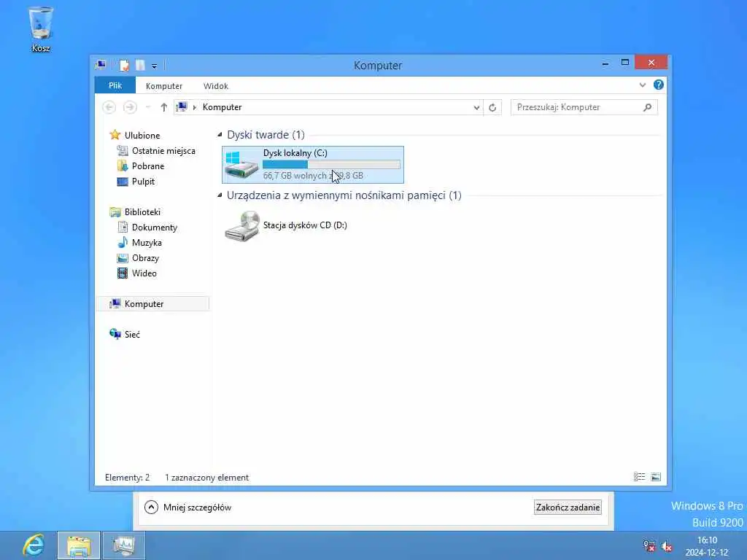Launch Internet Explorer from the taskbar
Image resolution: width=747 pixels, height=560 pixels.
pos(34,545)
